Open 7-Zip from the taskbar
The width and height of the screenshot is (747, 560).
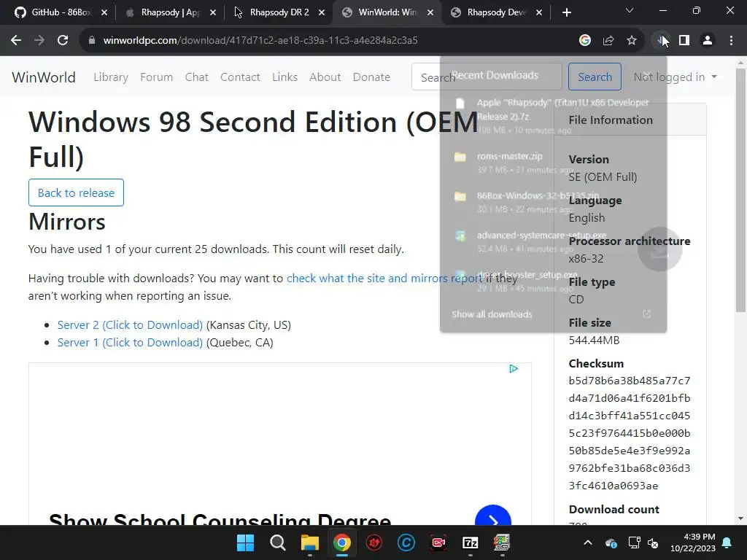point(471,542)
